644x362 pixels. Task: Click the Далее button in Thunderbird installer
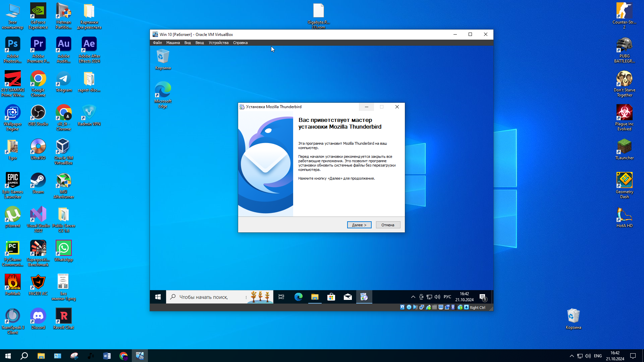[359, 225]
